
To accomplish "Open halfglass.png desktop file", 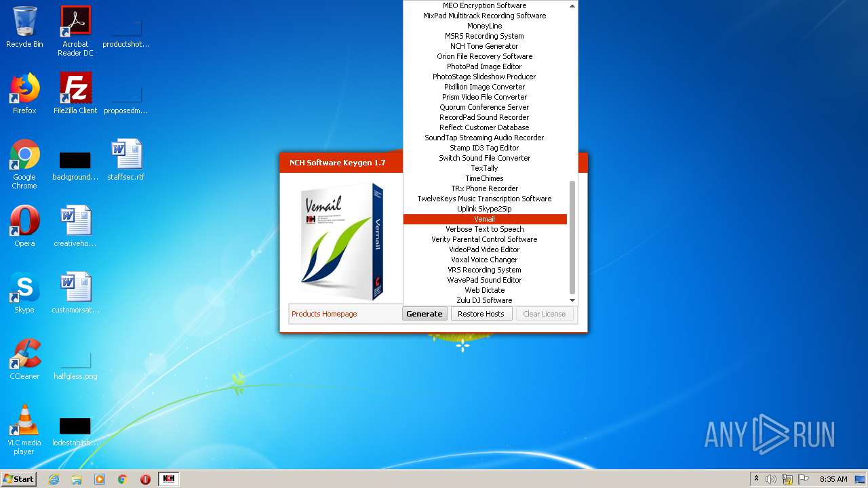I will [x=75, y=366].
